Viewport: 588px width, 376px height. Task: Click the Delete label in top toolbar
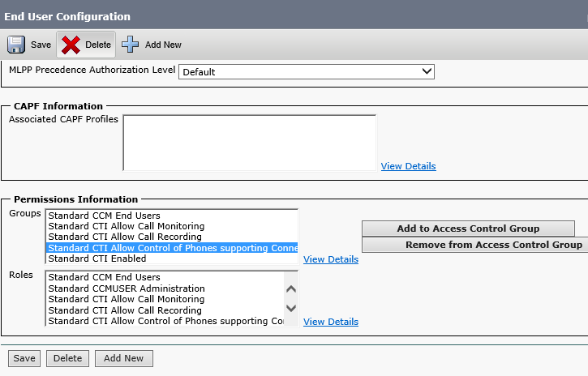point(98,45)
